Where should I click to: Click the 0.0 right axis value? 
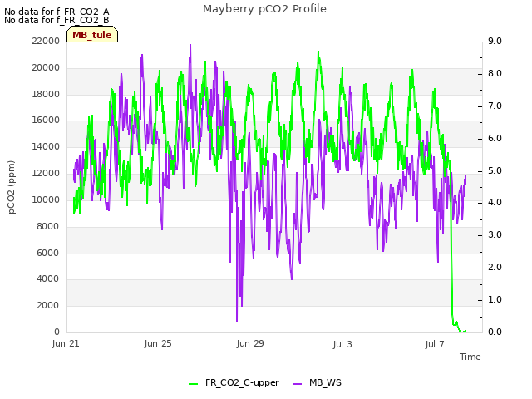[495, 332]
